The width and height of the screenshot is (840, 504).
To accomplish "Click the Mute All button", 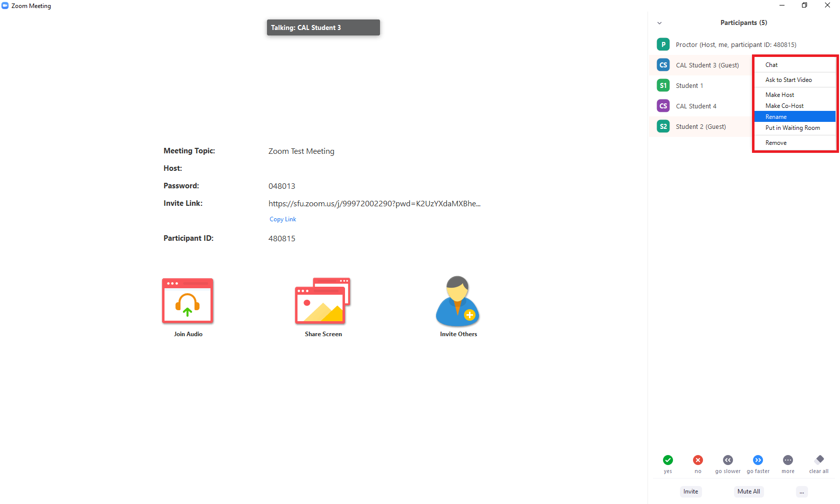I will coord(748,492).
